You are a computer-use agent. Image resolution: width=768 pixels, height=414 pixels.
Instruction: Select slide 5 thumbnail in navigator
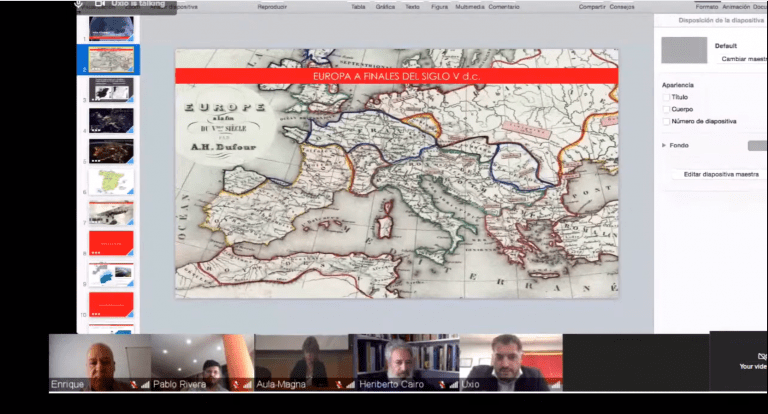tap(111, 151)
